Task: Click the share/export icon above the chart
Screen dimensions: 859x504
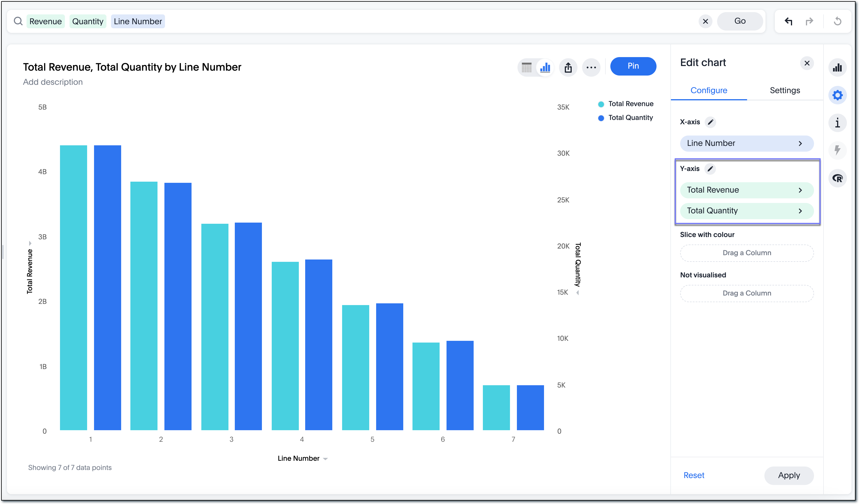Action: (568, 67)
